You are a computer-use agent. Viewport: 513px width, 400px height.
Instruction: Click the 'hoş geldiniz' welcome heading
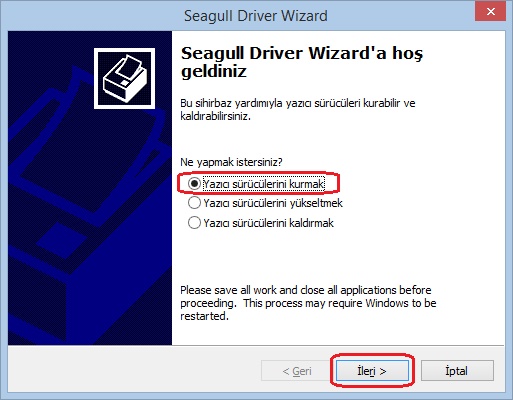pos(302,62)
